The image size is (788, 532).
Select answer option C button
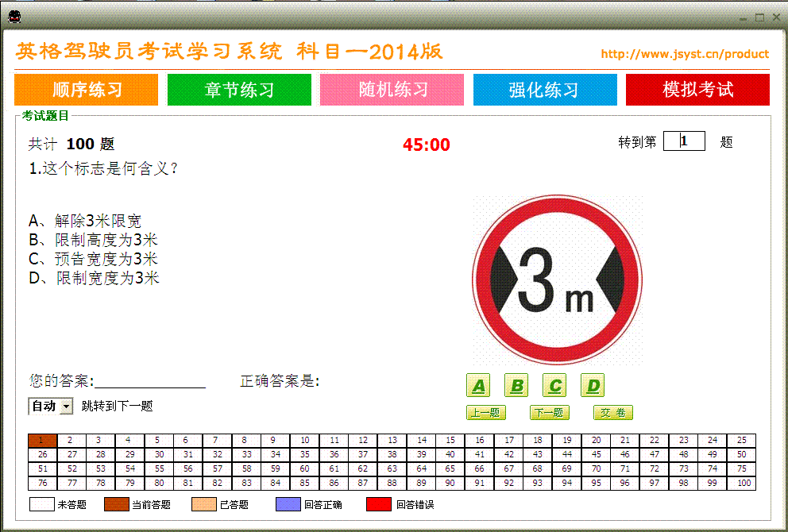point(554,385)
